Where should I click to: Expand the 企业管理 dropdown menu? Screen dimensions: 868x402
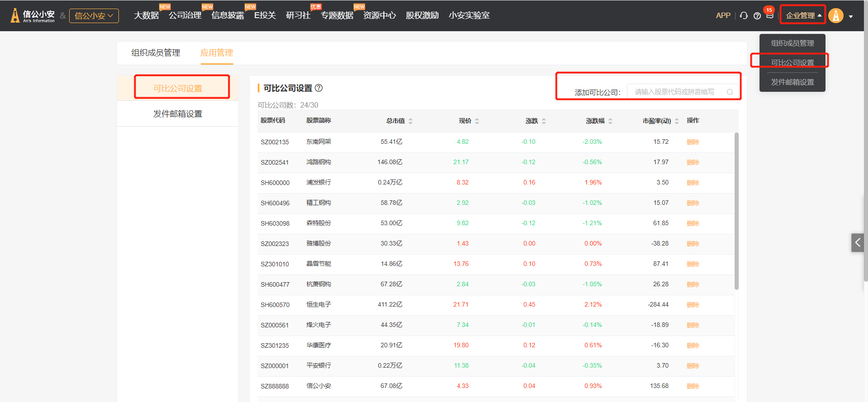[803, 16]
